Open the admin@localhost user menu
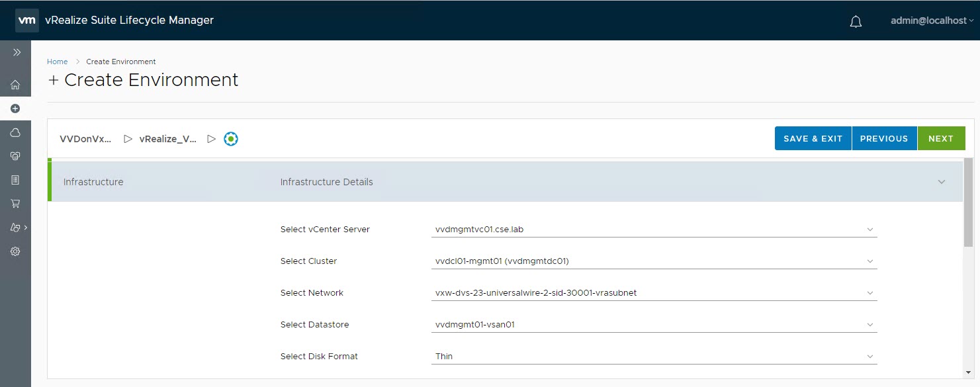 (x=932, y=21)
